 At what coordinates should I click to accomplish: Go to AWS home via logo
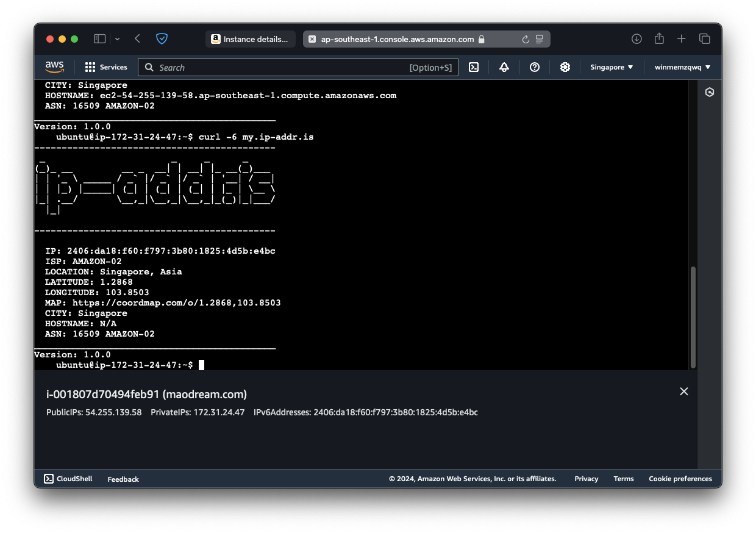point(54,67)
